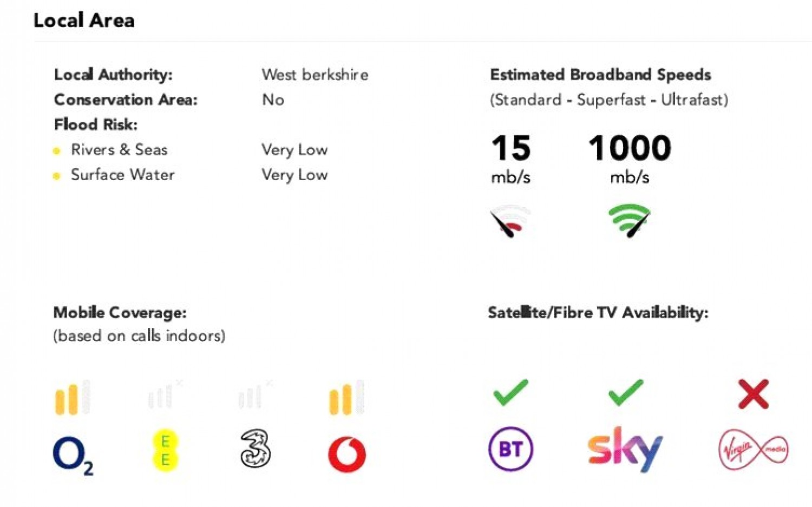This screenshot has height=507, width=812.
Task: Click the yellow EE network logo
Action: point(166,450)
